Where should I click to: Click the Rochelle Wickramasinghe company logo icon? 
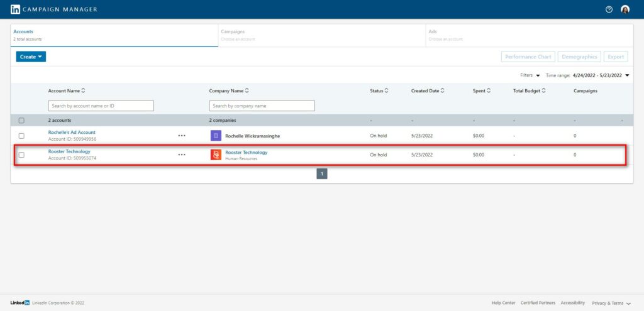tap(216, 136)
